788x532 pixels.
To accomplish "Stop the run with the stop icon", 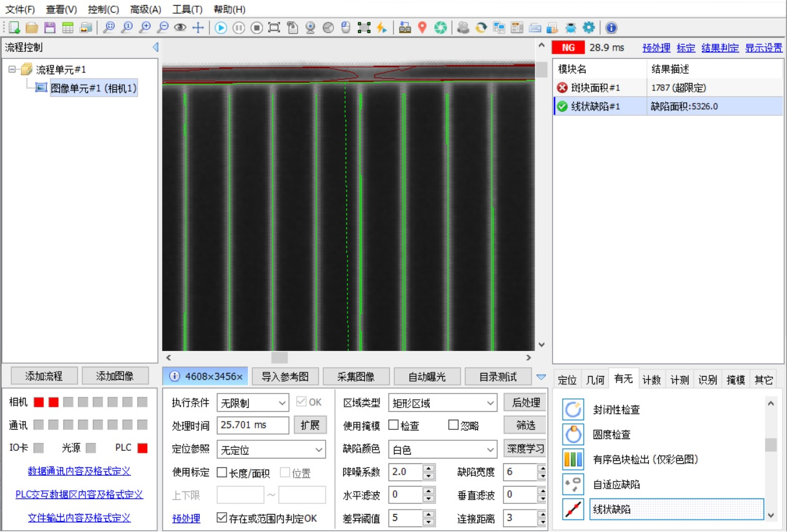I will point(256,27).
